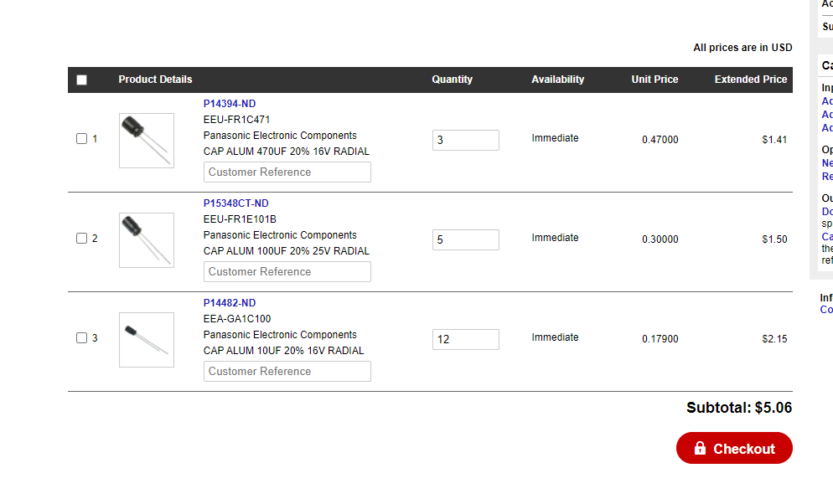
Task: Click the quantity field showing 3
Action: 465,141
